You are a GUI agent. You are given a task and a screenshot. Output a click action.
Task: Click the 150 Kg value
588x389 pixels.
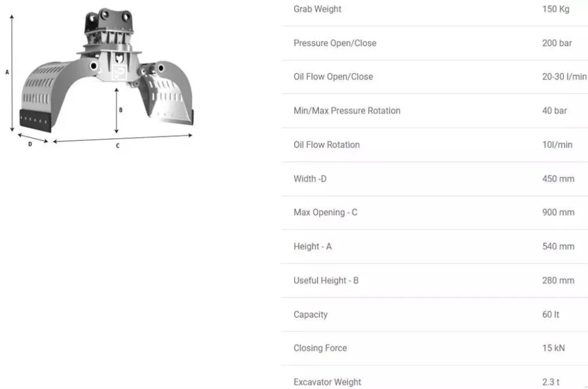click(x=555, y=9)
